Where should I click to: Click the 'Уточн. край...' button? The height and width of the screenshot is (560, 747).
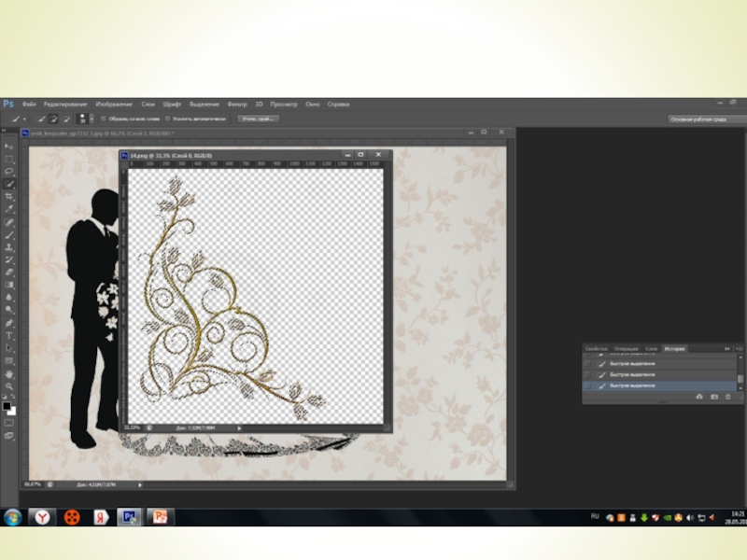coord(257,119)
